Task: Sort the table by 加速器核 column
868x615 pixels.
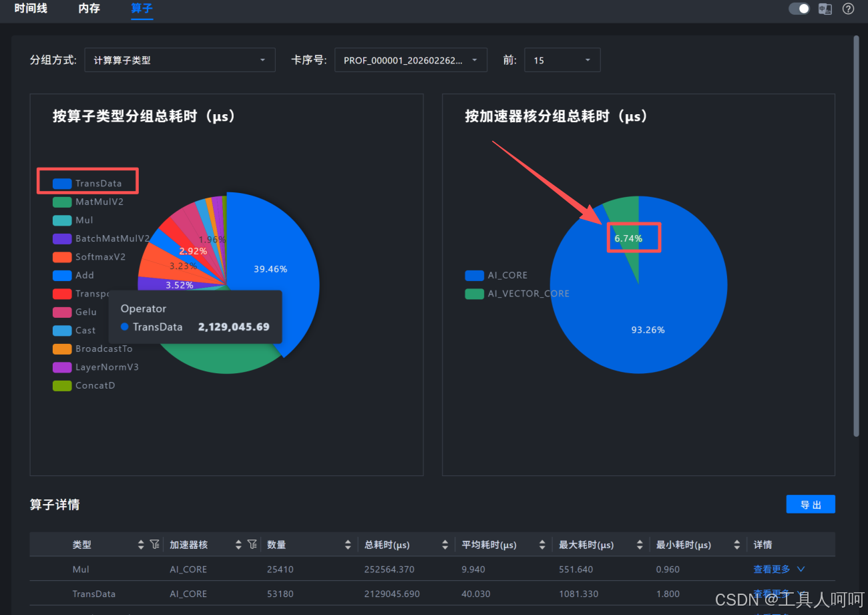Action: 238,545
